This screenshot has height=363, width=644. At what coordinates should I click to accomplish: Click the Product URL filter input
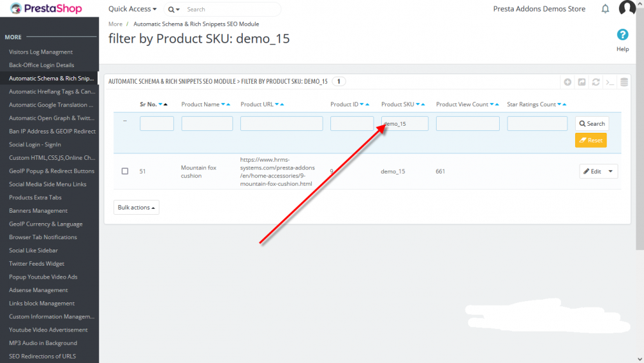[281, 123]
